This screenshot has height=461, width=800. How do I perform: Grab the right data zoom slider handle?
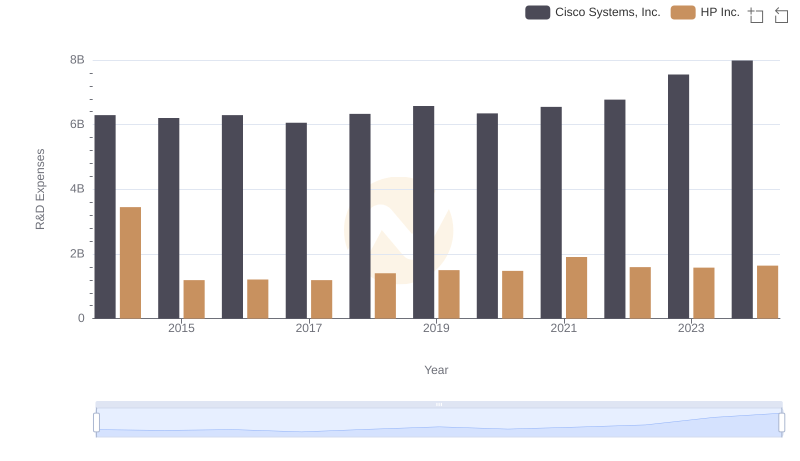click(781, 422)
